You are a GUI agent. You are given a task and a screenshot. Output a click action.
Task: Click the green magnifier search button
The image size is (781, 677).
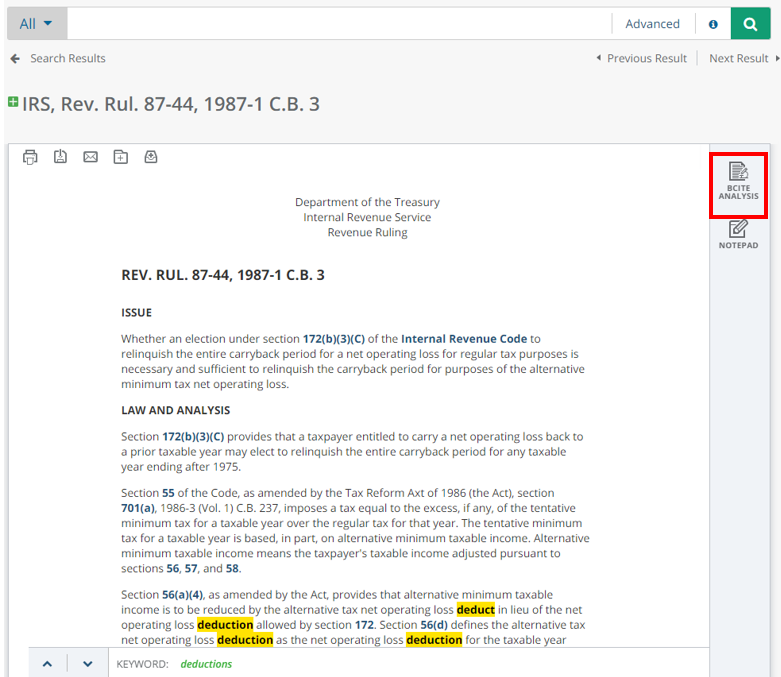pos(750,24)
